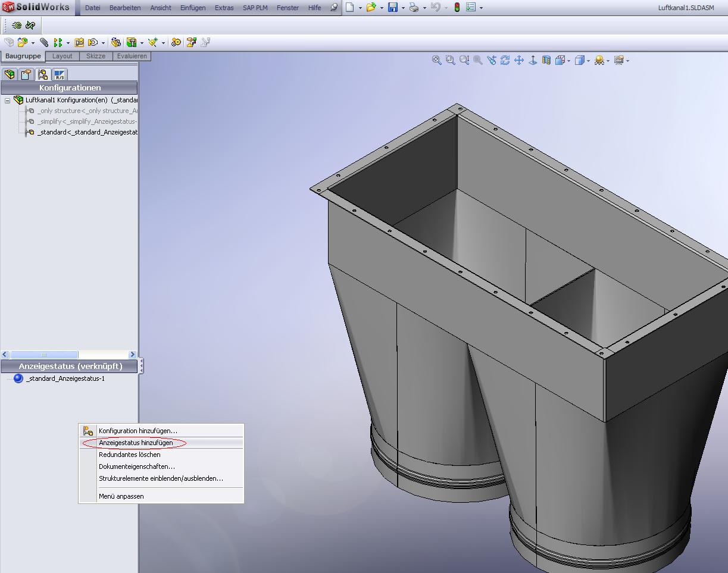The image size is (728, 573).
Task: Select _standard_Anzeigestatus-1 display state
Action: coord(65,378)
